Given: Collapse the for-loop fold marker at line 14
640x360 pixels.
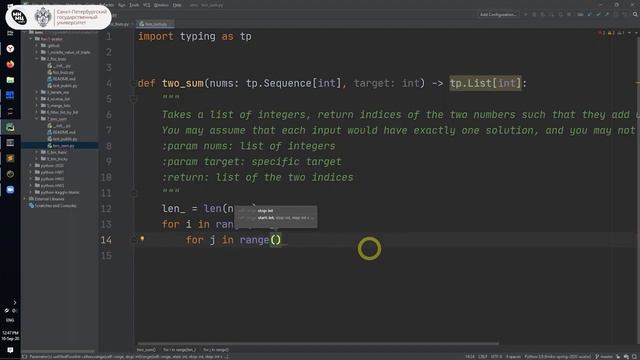Looking at the screenshot, I should click(x=133, y=240).
